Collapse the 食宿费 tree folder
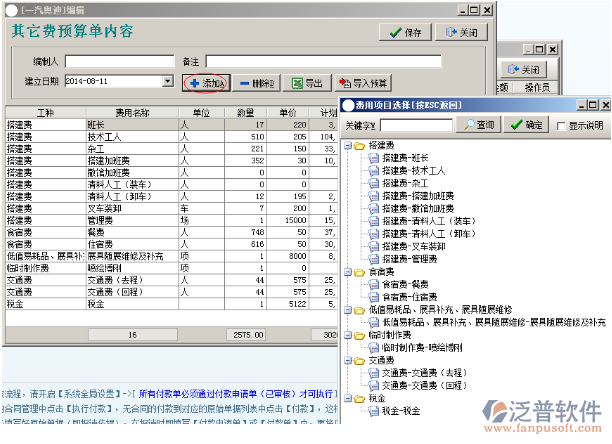The width and height of the screenshot is (612, 444). pos(347,271)
